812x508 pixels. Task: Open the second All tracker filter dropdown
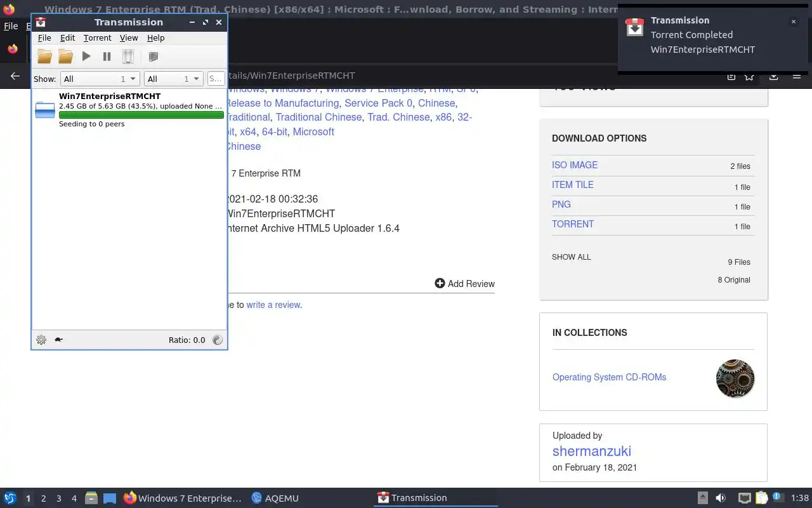173,79
